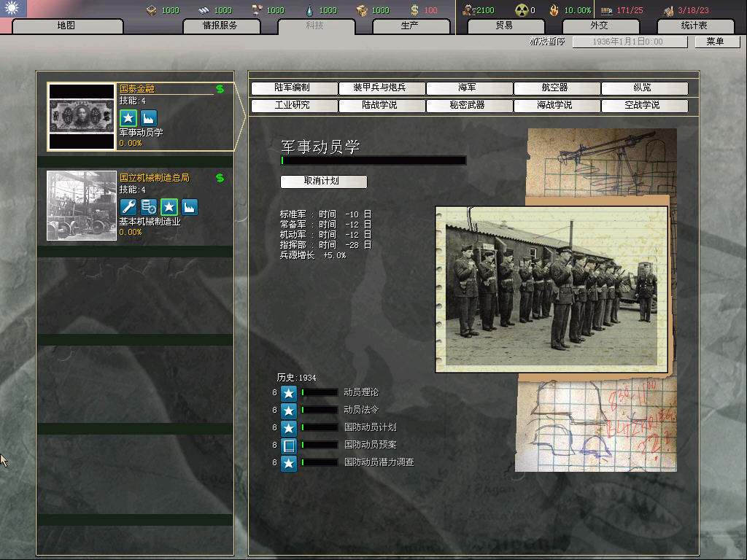Click the green dollar sign next to 国泰金融
Viewport: 747px width, 560px height.
[x=220, y=89]
